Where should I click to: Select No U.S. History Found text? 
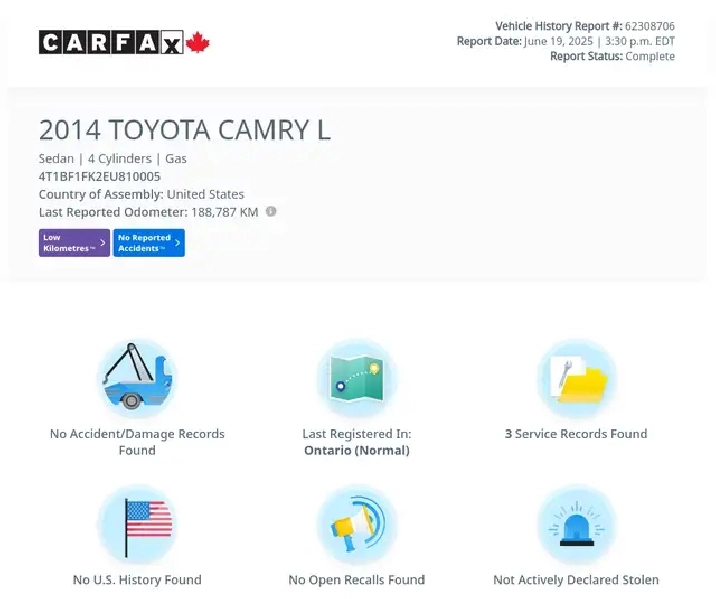pyautogui.click(x=137, y=580)
